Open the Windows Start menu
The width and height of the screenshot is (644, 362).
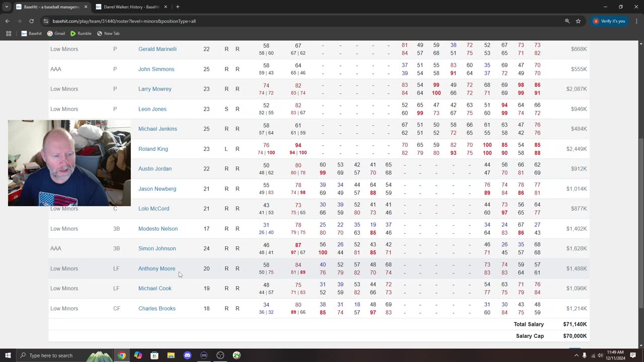click(8, 355)
